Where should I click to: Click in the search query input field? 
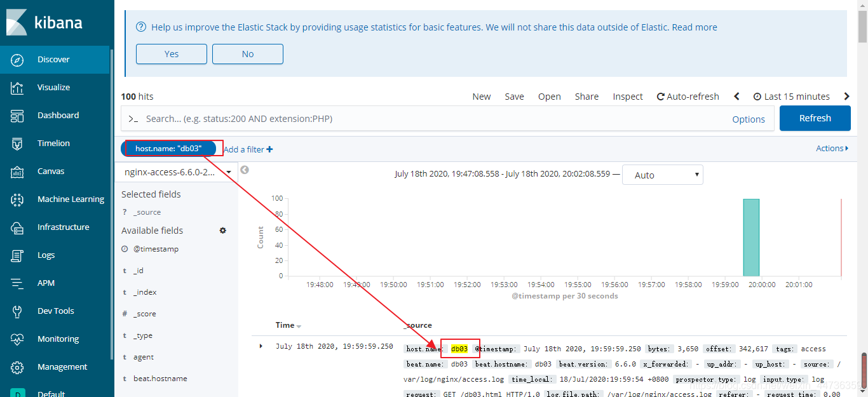pos(432,119)
